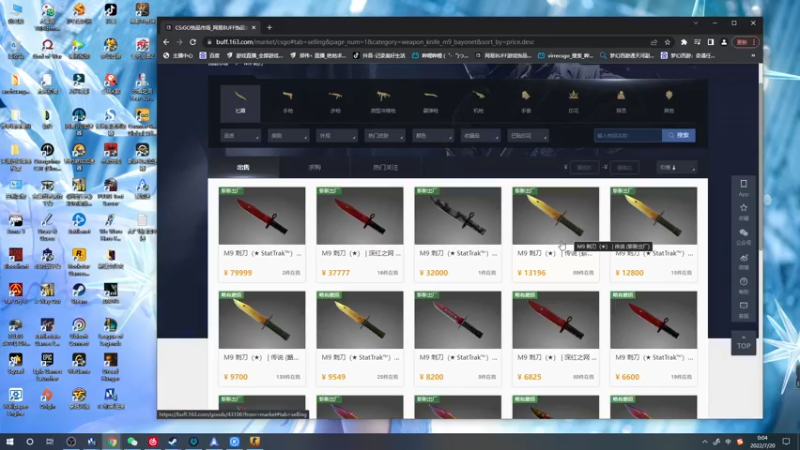Open the WeChat icon on the taskbar
Image resolution: width=800 pixels, height=450 pixels.
point(132,441)
